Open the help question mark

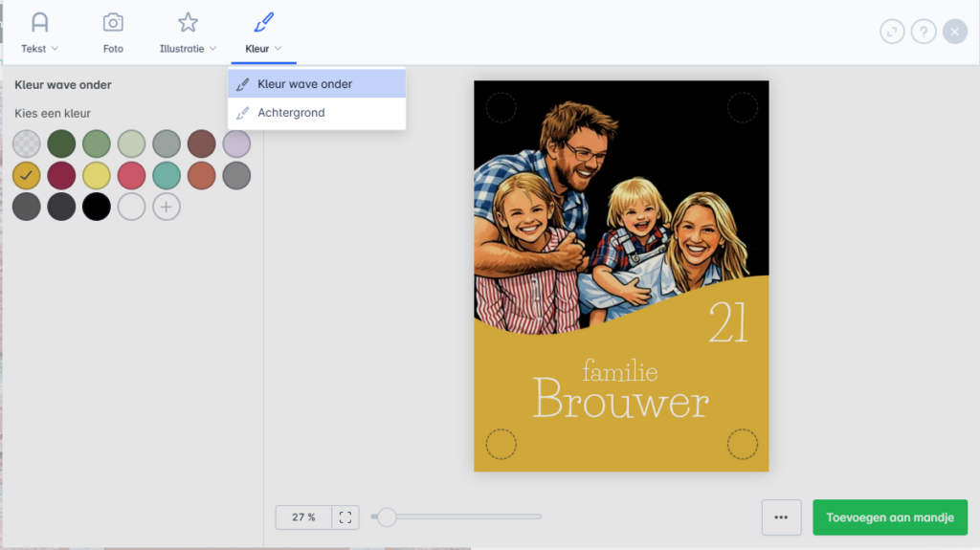(x=924, y=32)
